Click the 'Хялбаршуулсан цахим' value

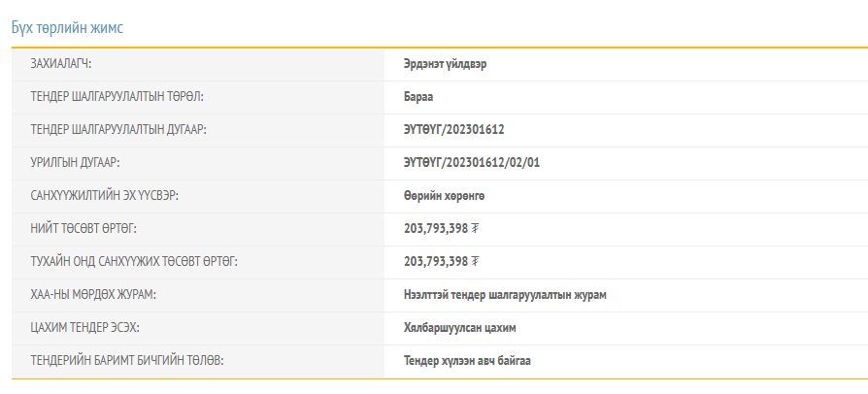pos(459,328)
